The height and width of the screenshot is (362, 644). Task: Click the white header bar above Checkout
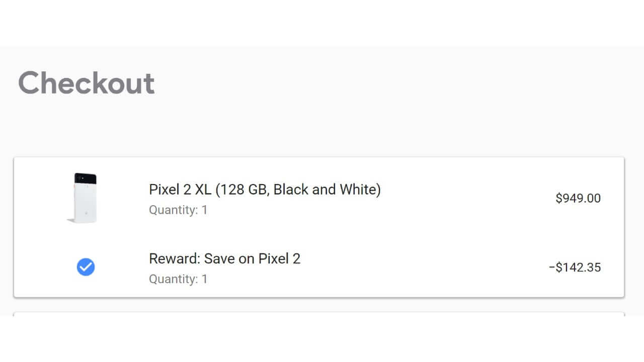click(322, 23)
